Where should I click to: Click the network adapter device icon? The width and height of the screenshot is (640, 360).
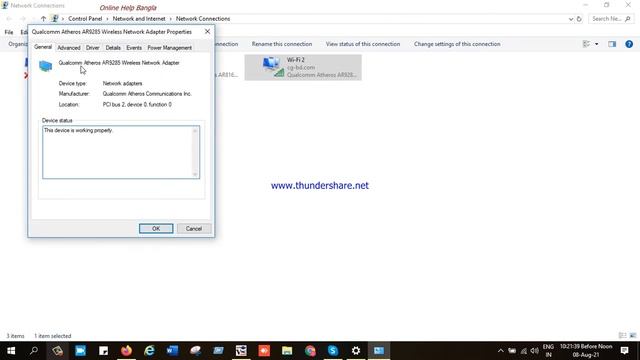click(x=45, y=66)
